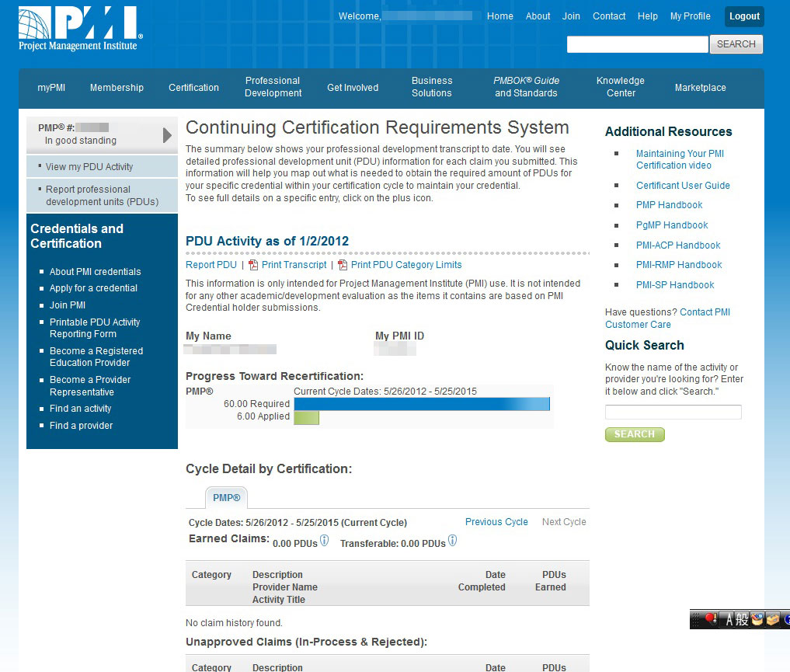This screenshot has width=790, height=672.
Task: Click the 'No claim history found.' text
Action: (234, 623)
